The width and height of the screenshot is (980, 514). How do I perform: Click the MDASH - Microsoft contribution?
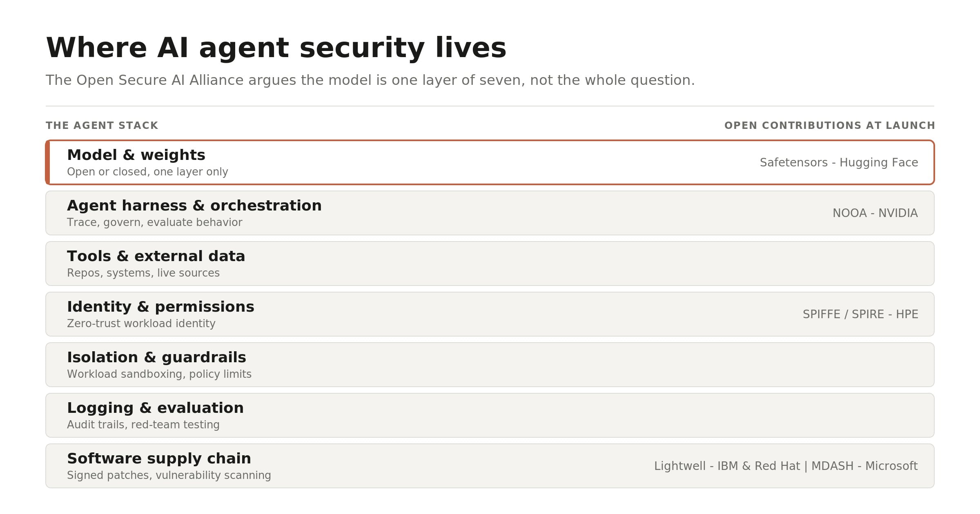[x=864, y=466]
